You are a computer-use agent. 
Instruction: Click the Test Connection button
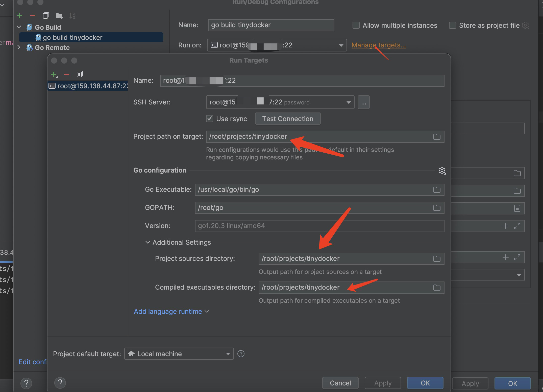288,119
